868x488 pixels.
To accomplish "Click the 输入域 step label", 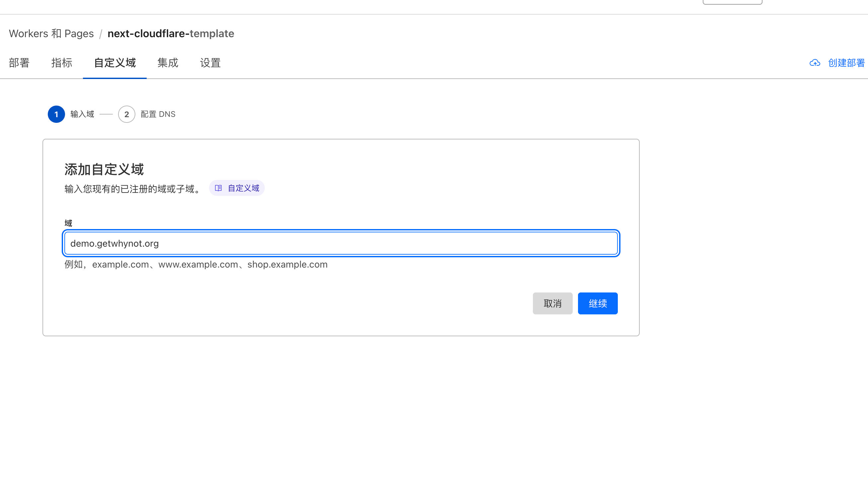I will coord(82,114).
